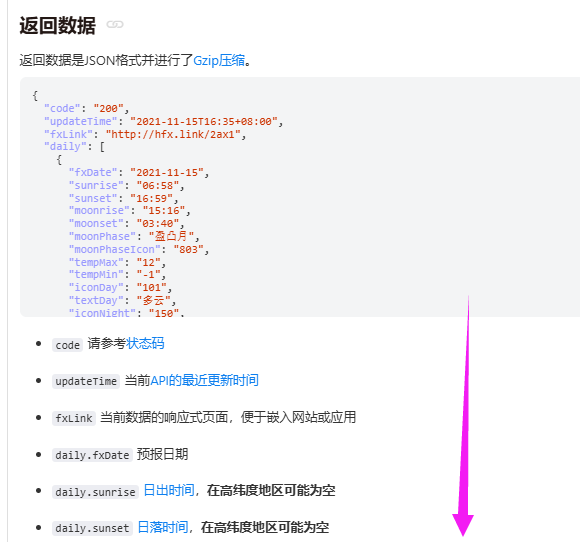Click the "moonset" key in the JSON
The width and height of the screenshot is (580, 542).
(x=96, y=223)
